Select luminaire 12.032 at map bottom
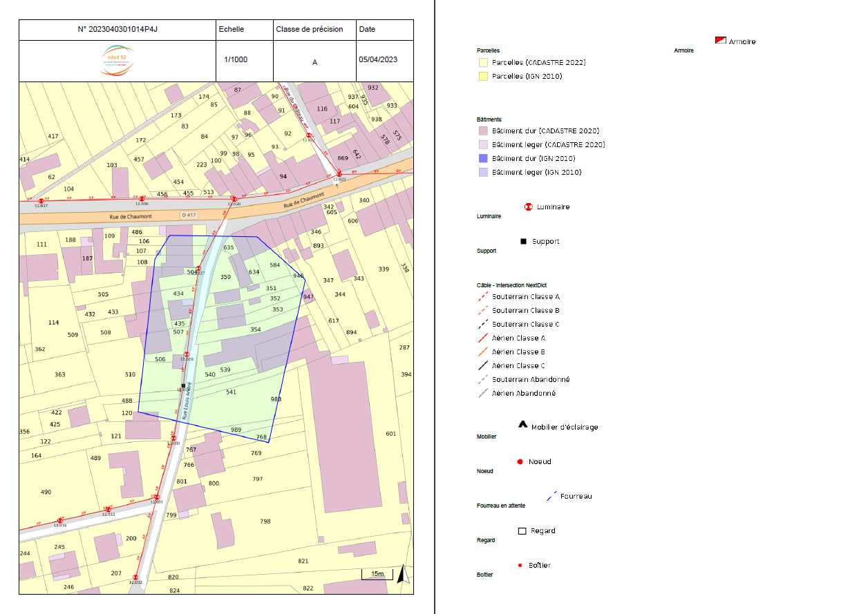The image size is (868, 614). [x=135, y=577]
